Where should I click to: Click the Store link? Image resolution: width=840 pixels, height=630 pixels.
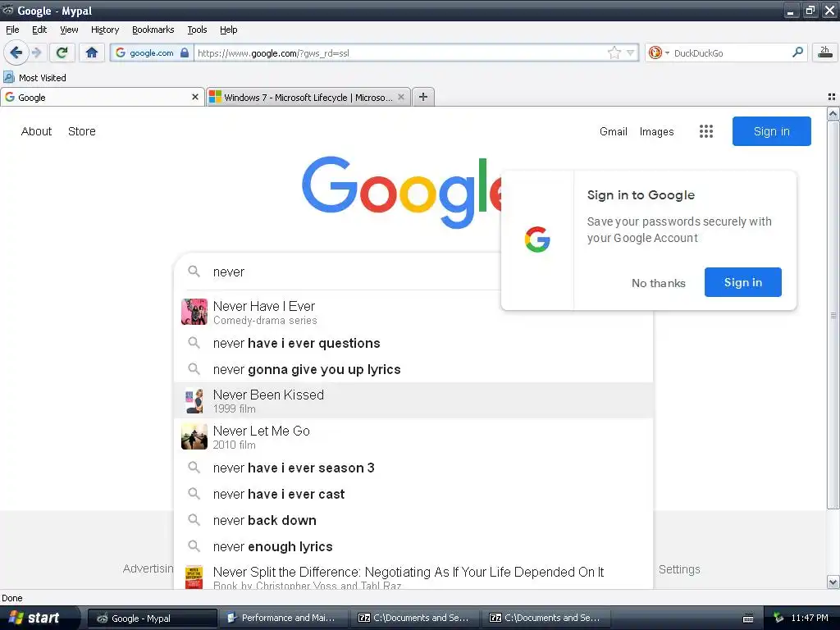click(x=82, y=131)
